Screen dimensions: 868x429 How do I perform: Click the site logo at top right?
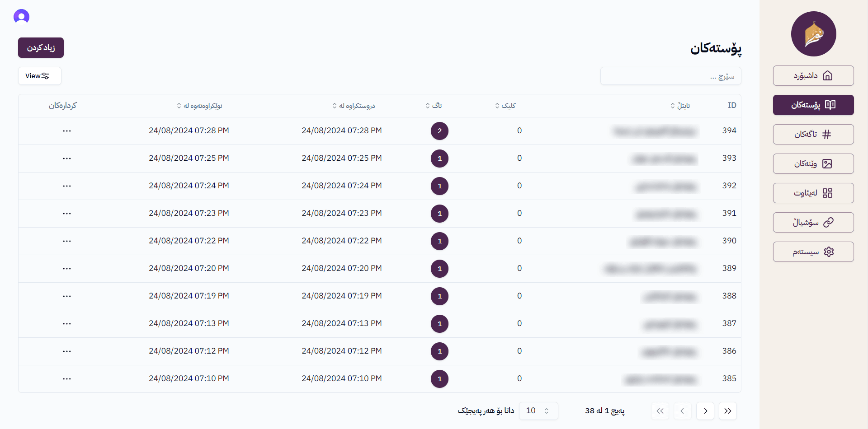pyautogui.click(x=813, y=34)
